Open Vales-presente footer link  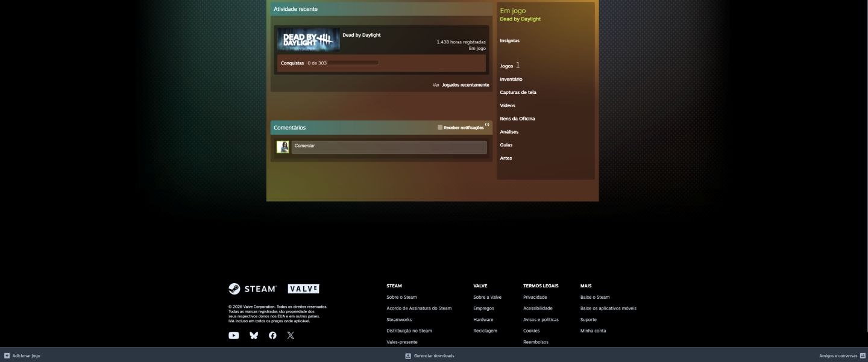pos(402,342)
